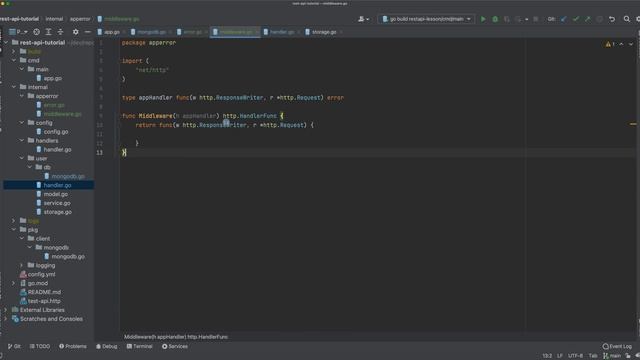Select the middleware.go editor tab

pyautogui.click(x=236, y=32)
